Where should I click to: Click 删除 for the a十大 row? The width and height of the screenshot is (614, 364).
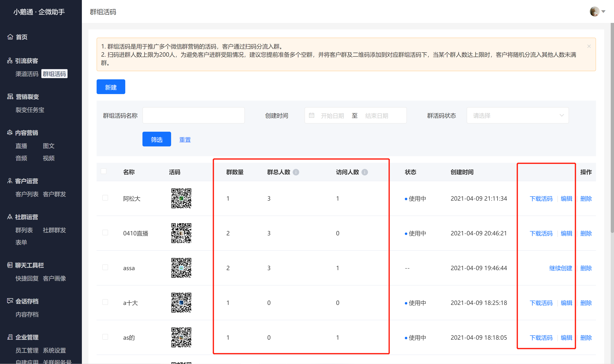(586, 303)
